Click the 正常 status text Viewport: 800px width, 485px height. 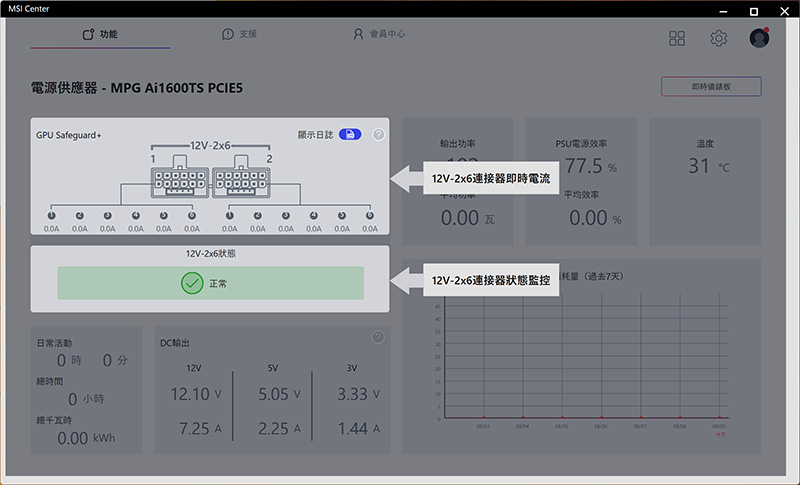(x=218, y=284)
